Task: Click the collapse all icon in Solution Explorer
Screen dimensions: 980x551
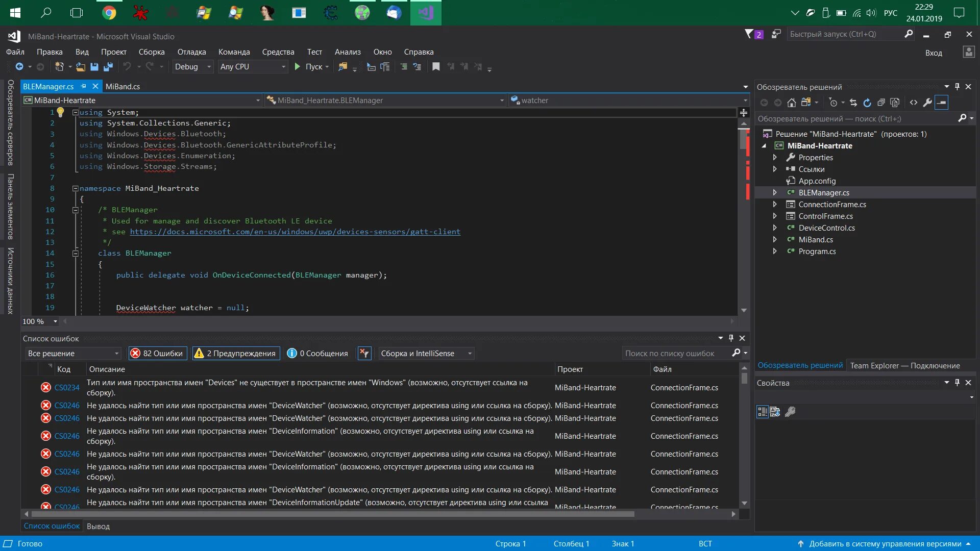Action: [881, 103]
